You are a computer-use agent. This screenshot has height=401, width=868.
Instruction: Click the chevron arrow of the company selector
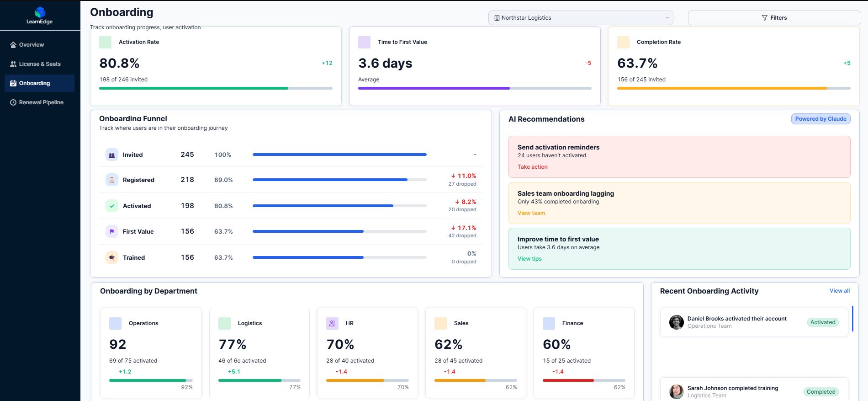667,18
